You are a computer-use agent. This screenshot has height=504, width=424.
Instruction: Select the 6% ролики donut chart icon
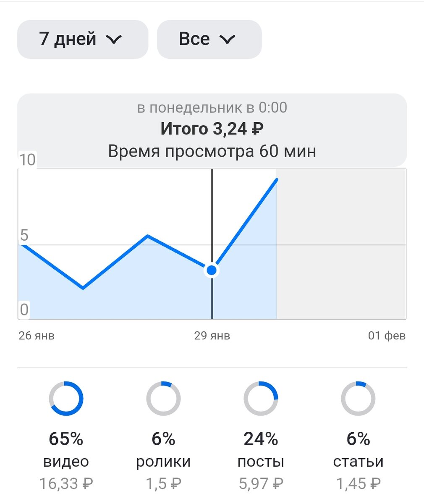pos(163,399)
